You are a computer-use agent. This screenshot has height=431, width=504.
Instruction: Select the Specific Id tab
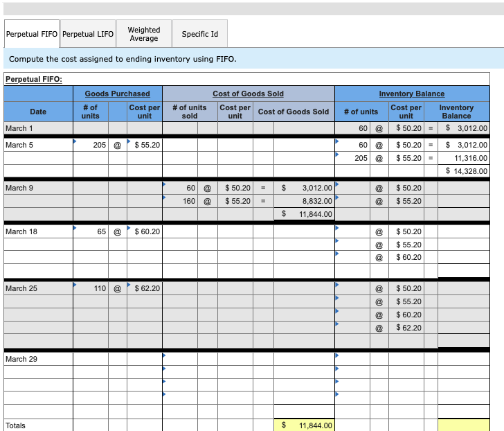(x=200, y=34)
